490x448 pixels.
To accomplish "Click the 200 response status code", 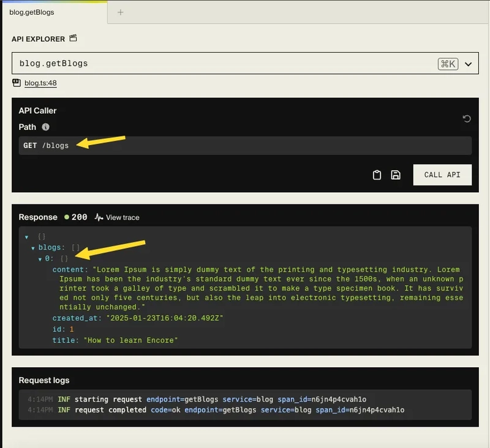I will pos(80,217).
